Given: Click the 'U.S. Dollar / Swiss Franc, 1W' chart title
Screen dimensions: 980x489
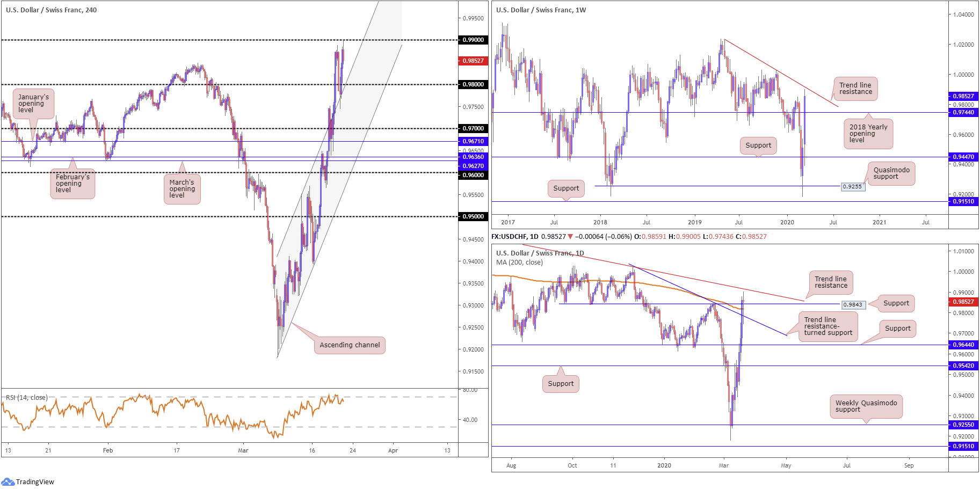Looking at the screenshot, I should (541, 10).
